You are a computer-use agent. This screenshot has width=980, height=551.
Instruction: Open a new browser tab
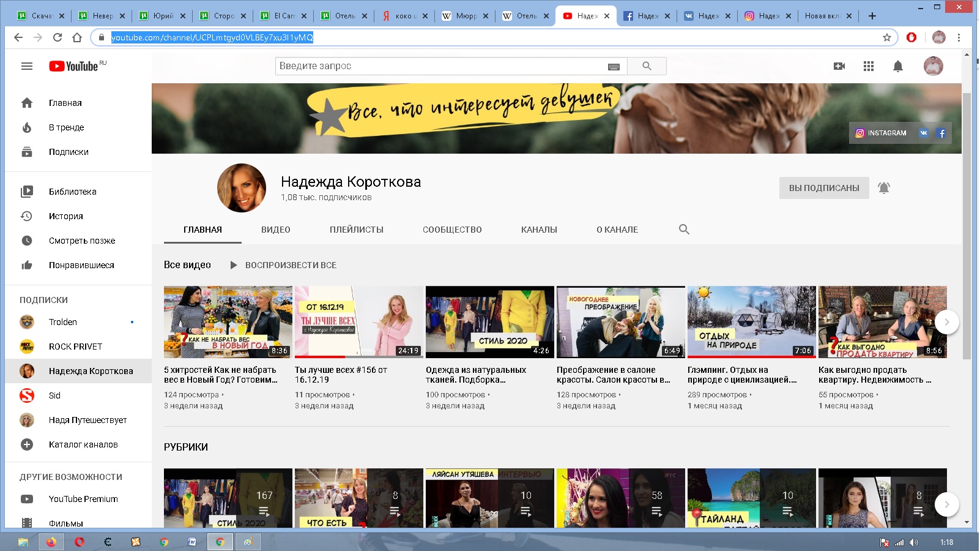click(872, 16)
